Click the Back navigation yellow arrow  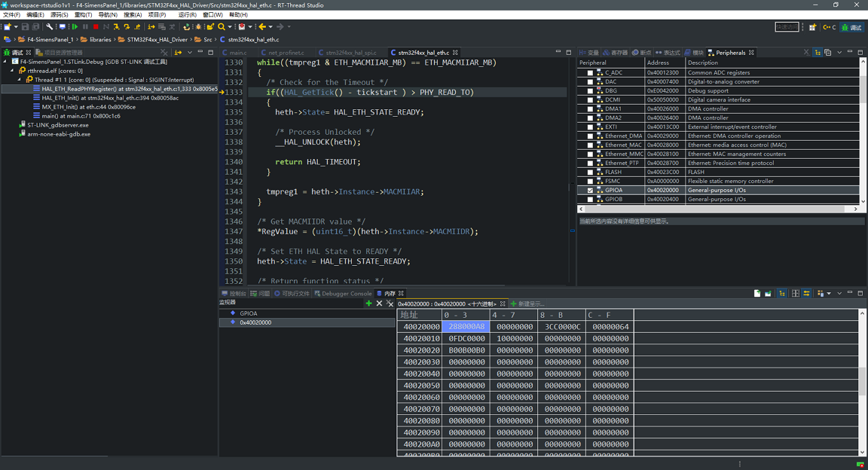262,26
